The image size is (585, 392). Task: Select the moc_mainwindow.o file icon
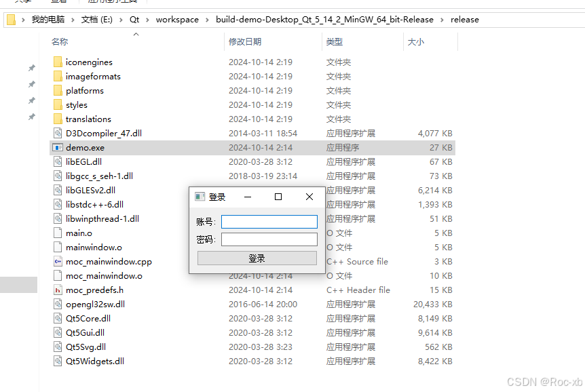[x=58, y=275]
